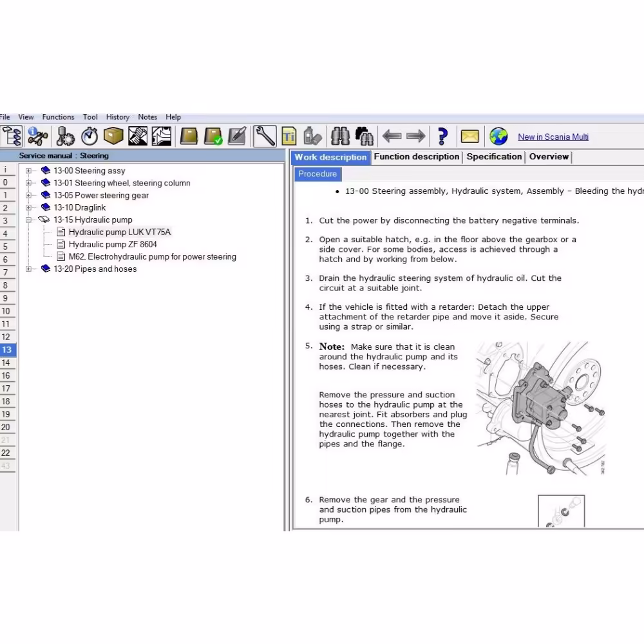Viewport: 644px width, 644px height.
Task: Select the wrench service manual icon
Action: pos(265,137)
